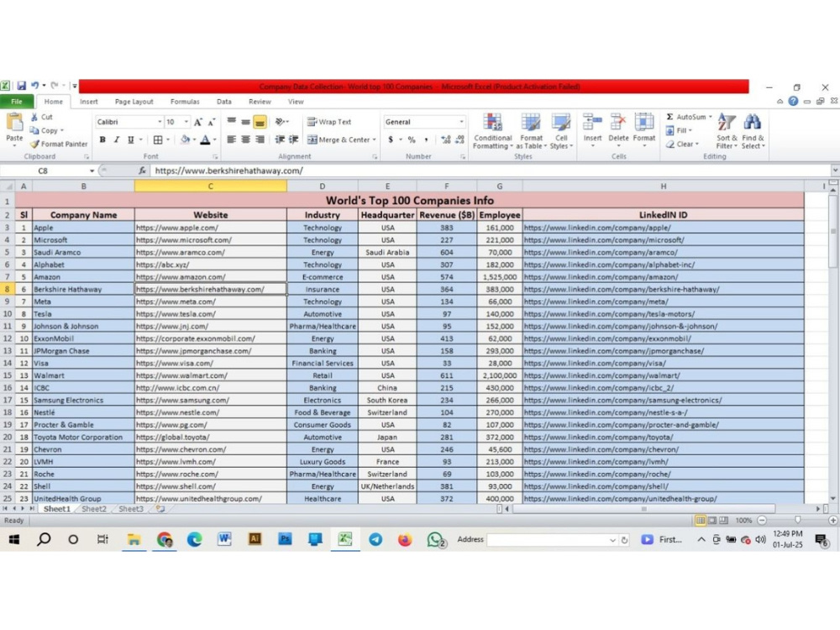The width and height of the screenshot is (840, 630).
Task: Open the Borders dropdown arrow
Action: pyautogui.click(x=168, y=139)
